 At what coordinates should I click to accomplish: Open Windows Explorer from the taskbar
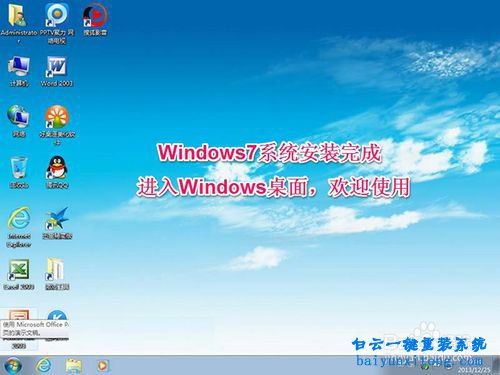pos(73,366)
